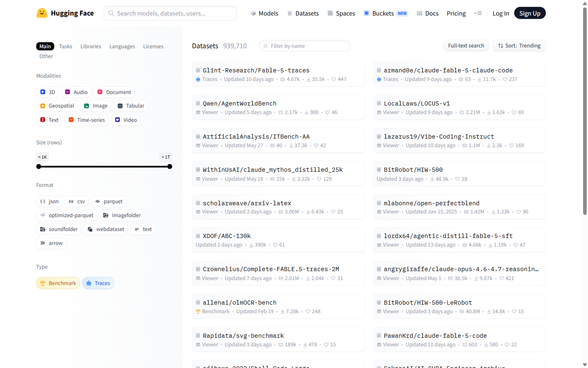The height and width of the screenshot is (368, 588).
Task: Open PawanKrd/claude-fable-5-code dataset
Action: [x=459, y=340]
